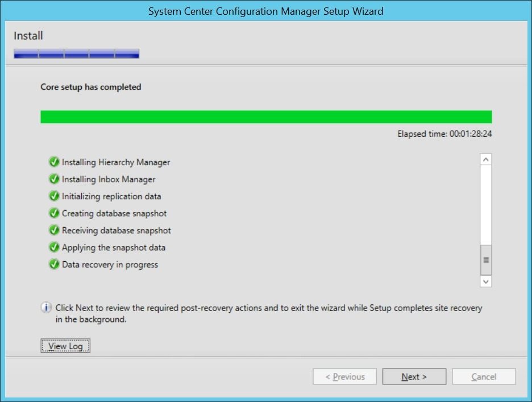The height and width of the screenshot is (402, 532).
Task: Click the checkmark beside Initializing replication data
Action: pyautogui.click(x=53, y=196)
